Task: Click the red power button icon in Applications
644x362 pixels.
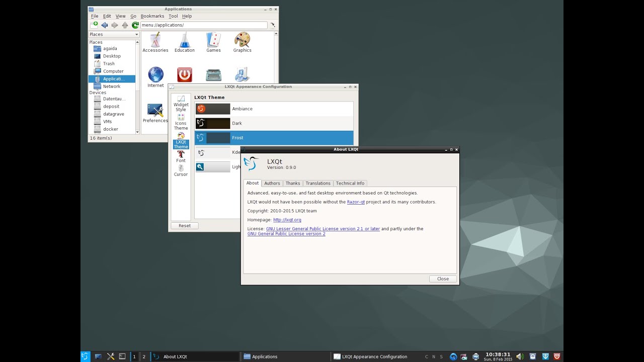Action: 185,75
